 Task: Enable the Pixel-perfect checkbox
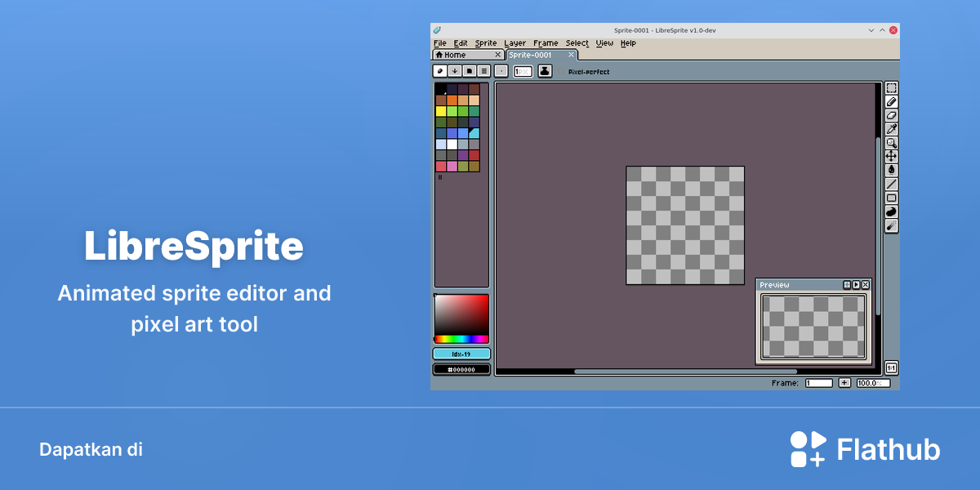click(x=563, y=72)
